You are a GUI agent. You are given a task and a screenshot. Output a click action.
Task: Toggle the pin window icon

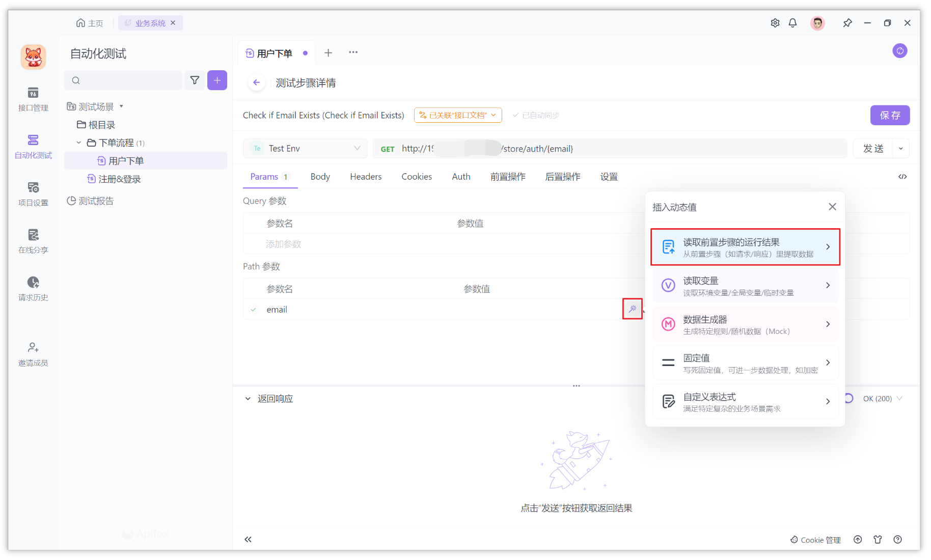pos(847,23)
